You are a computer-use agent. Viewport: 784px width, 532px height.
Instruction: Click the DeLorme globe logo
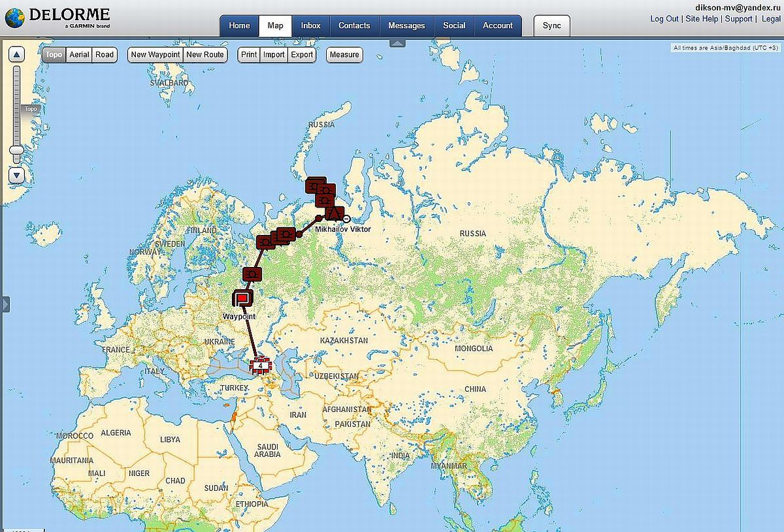click(14, 18)
